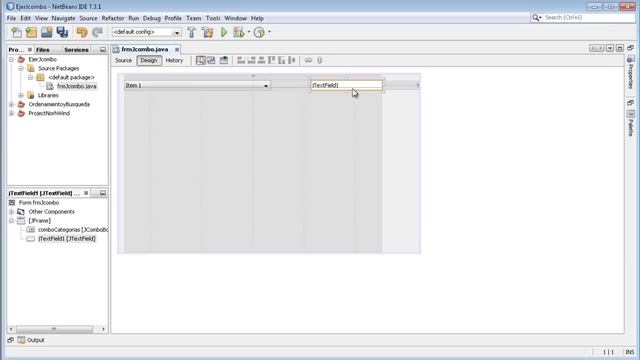640x360 pixels.
Task: Activate Connection Mode in designer toolbar
Action: click(211, 60)
